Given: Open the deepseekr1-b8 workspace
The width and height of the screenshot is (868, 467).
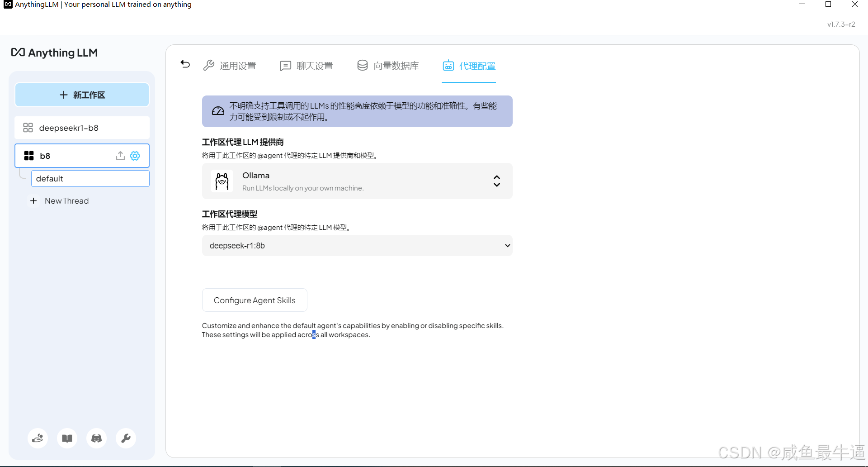Looking at the screenshot, I should [82, 128].
